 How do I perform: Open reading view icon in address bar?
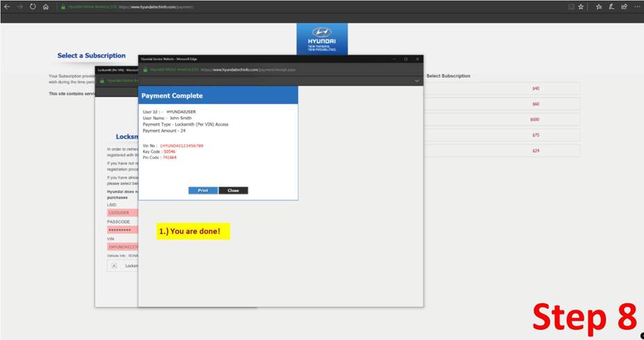point(571,6)
